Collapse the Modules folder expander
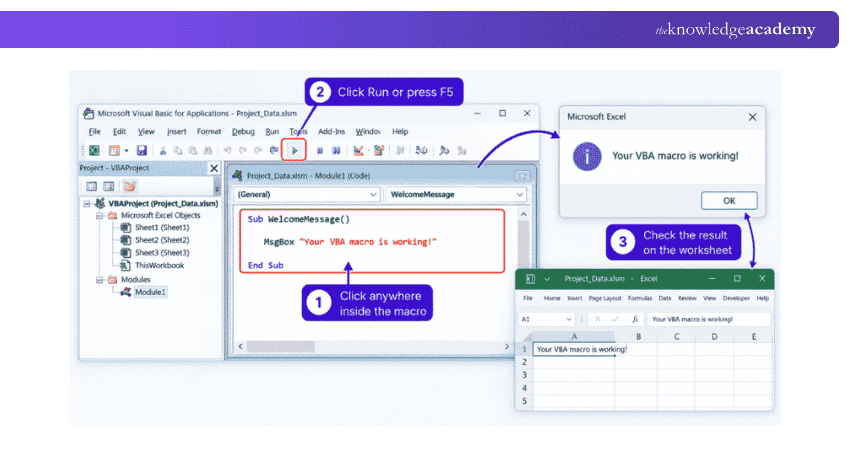 pos(99,280)
